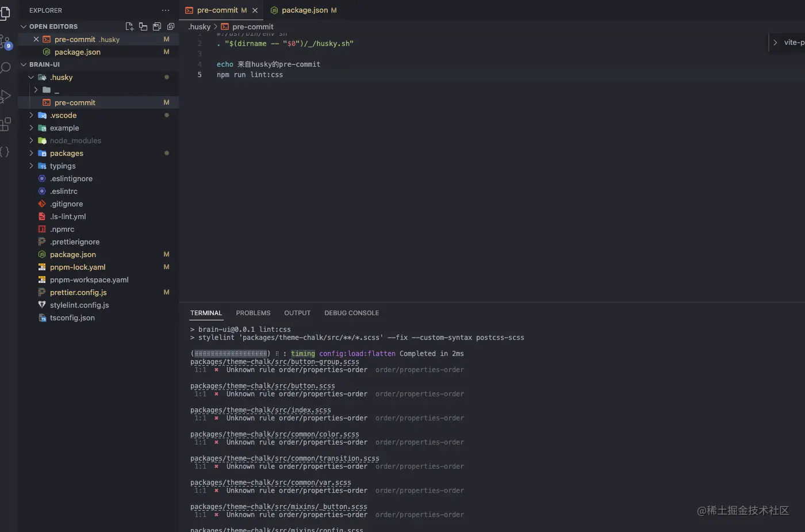The image size is (805, 532).
Task: Select package.json in Open Editors list
Action: [98, 52]
